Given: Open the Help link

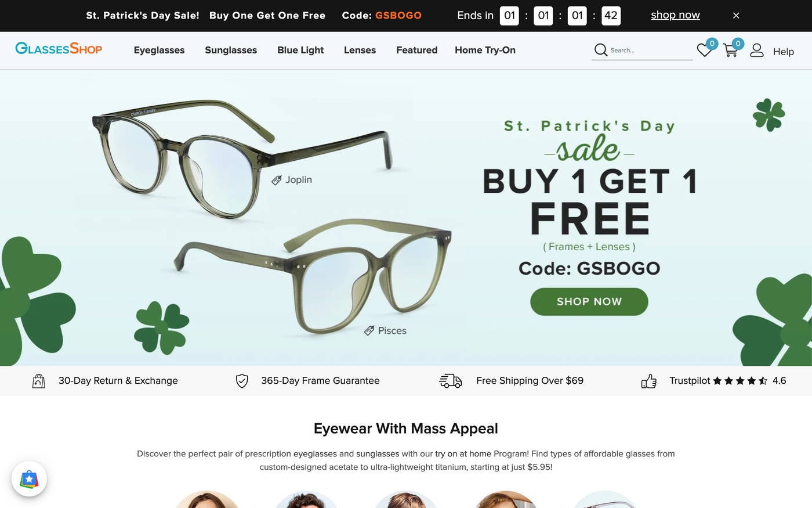Looking at the screenshot, I should point(783,51).
